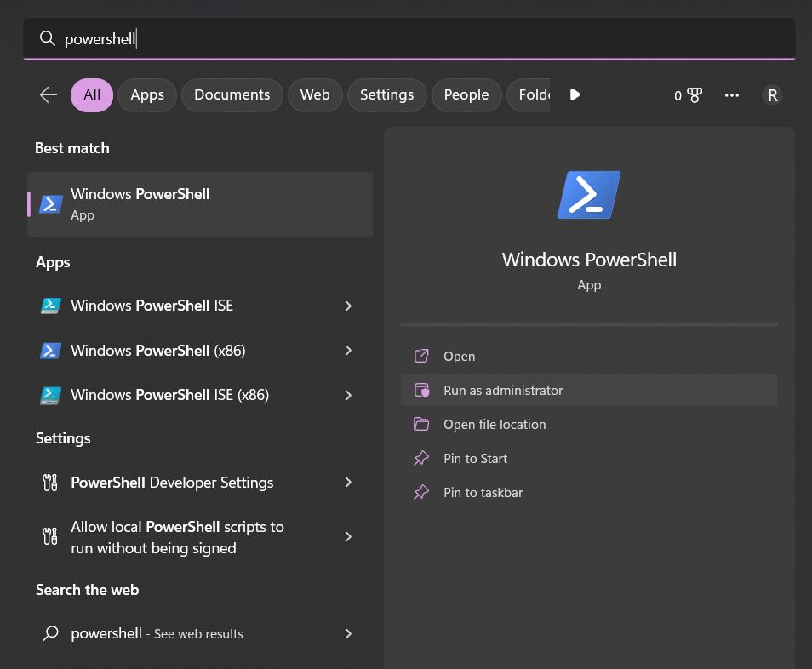Select the Documents filter tab
The height and width of the screenshot is (669, 812).
coord(232,95)
